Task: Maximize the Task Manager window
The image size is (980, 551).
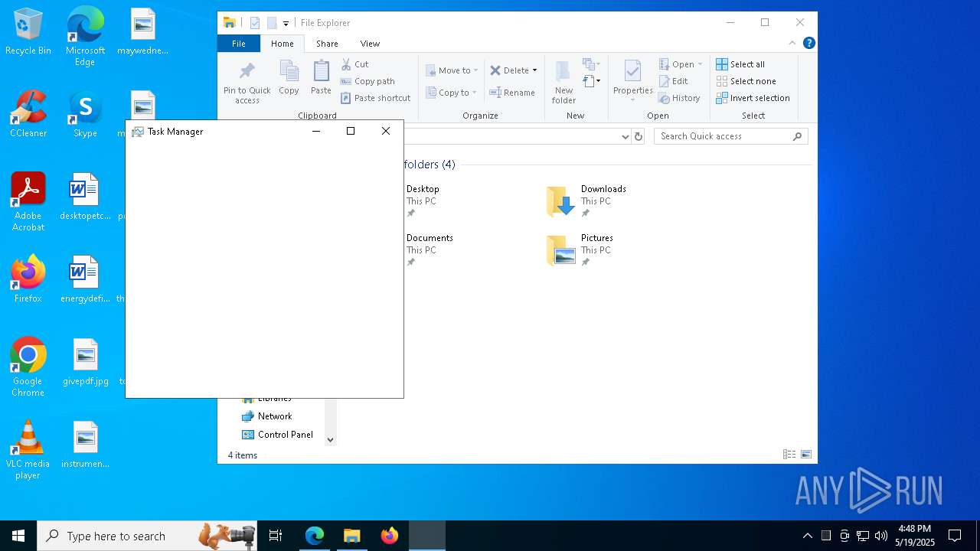Action: 351,132
